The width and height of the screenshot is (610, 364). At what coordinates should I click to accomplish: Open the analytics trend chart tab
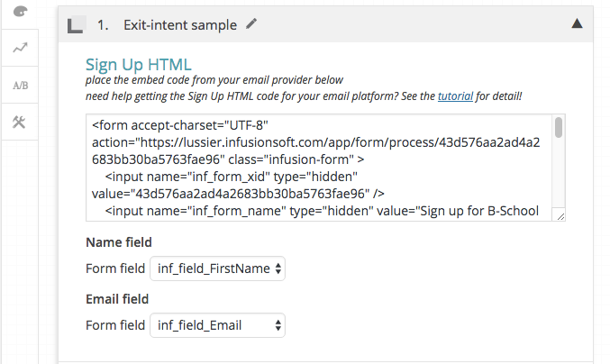click(x=19, y=49)
